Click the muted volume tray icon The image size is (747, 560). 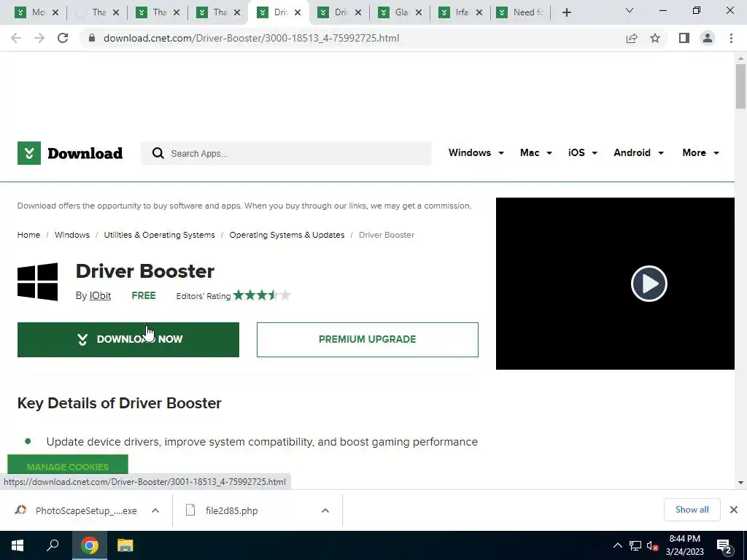coord(653,545)
